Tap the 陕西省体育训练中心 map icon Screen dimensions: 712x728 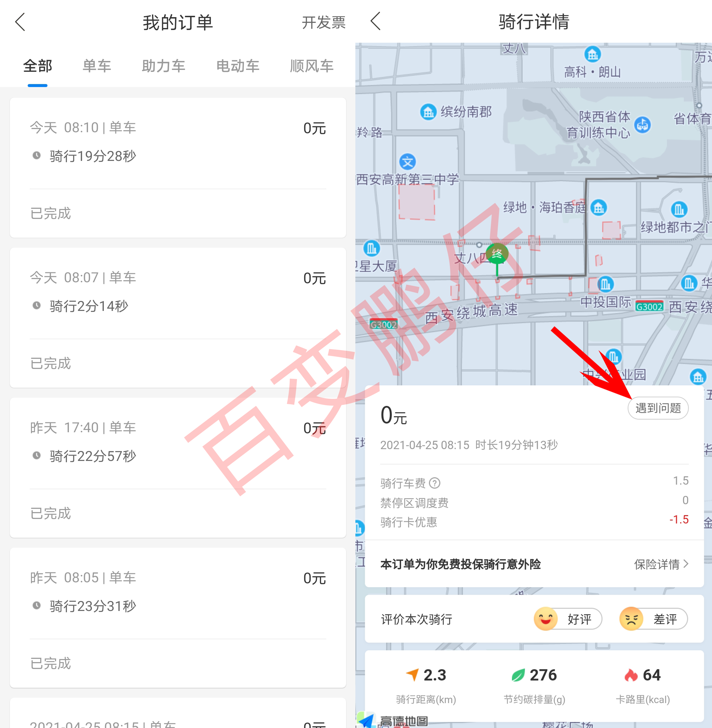[x=642, y=125]
